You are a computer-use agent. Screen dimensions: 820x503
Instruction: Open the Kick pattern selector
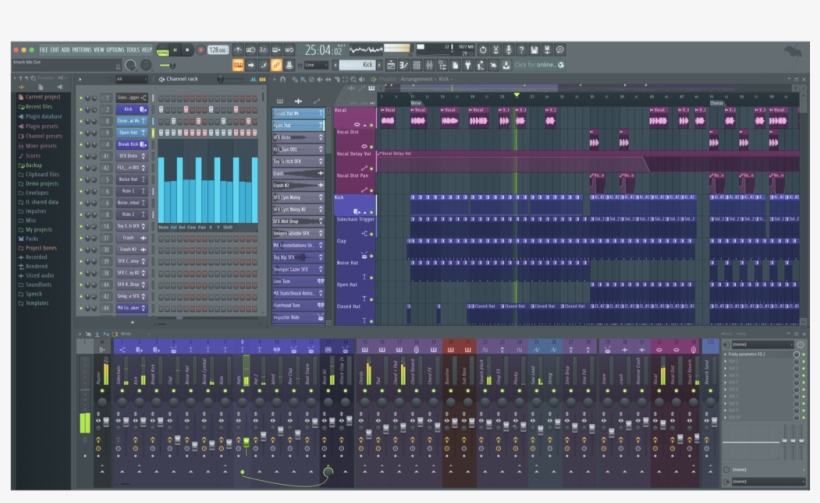(x=357, y=65)
